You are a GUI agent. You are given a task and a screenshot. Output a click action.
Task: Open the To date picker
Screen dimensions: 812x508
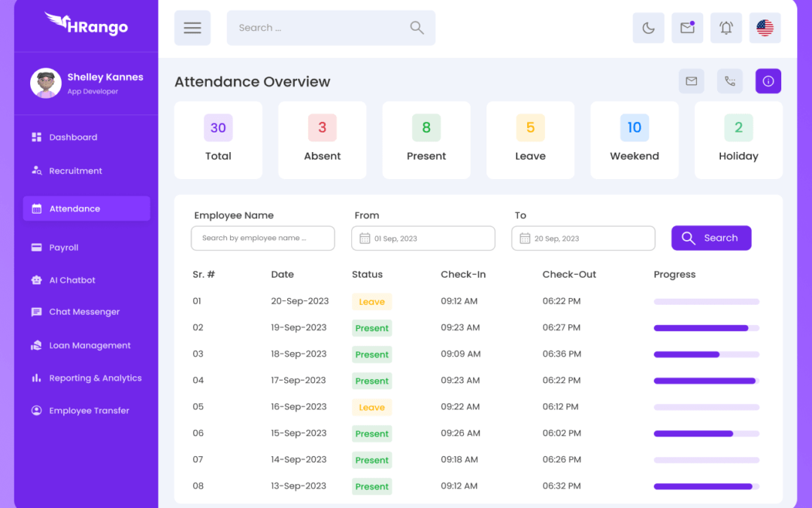coord(583,239)
